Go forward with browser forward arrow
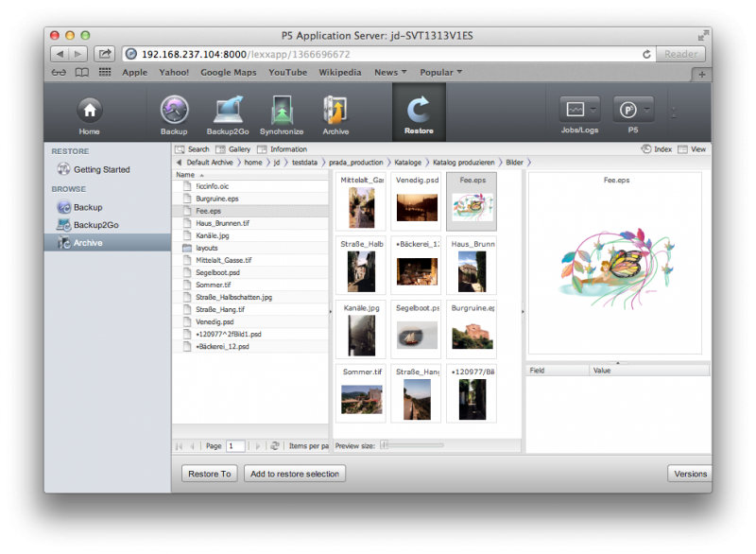756x554 pixels. click(77, 54)
